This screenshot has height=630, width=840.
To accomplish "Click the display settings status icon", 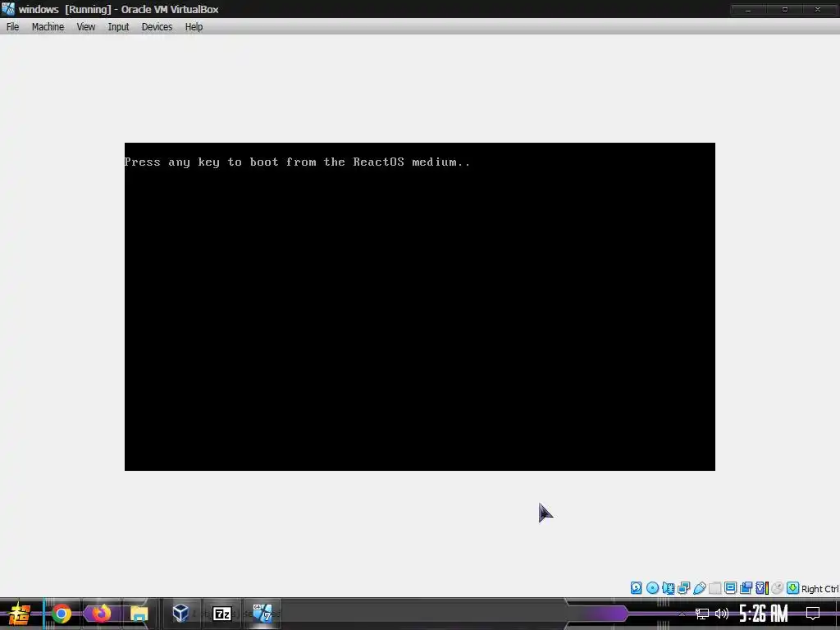I will (730, 588).
